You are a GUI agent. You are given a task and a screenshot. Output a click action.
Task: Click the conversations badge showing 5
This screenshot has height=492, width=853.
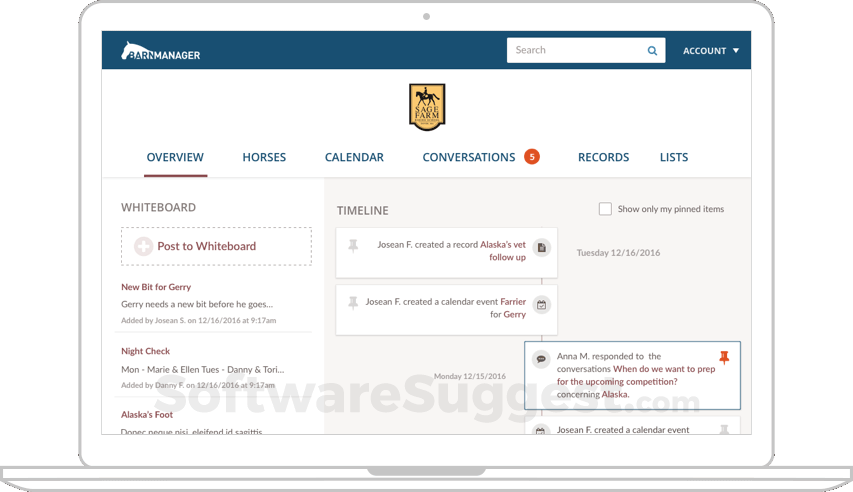coord(532,157)
